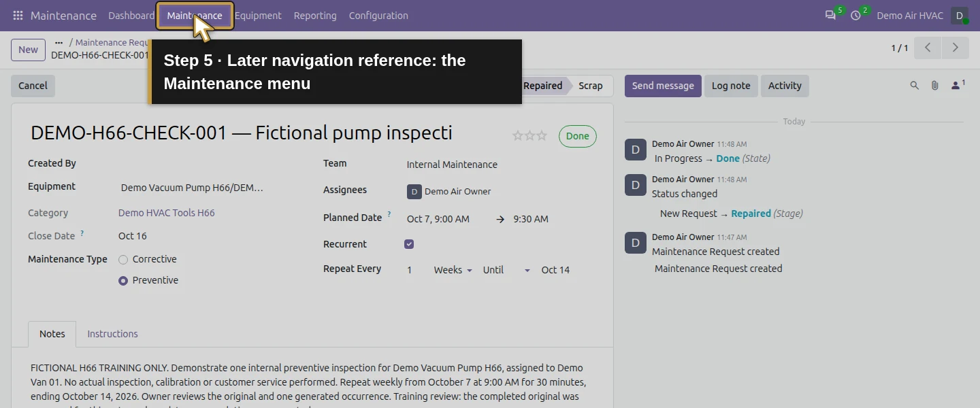Click the Today date separator
Image resolution: width=980 pixels, height=408 pixels.
794,121
